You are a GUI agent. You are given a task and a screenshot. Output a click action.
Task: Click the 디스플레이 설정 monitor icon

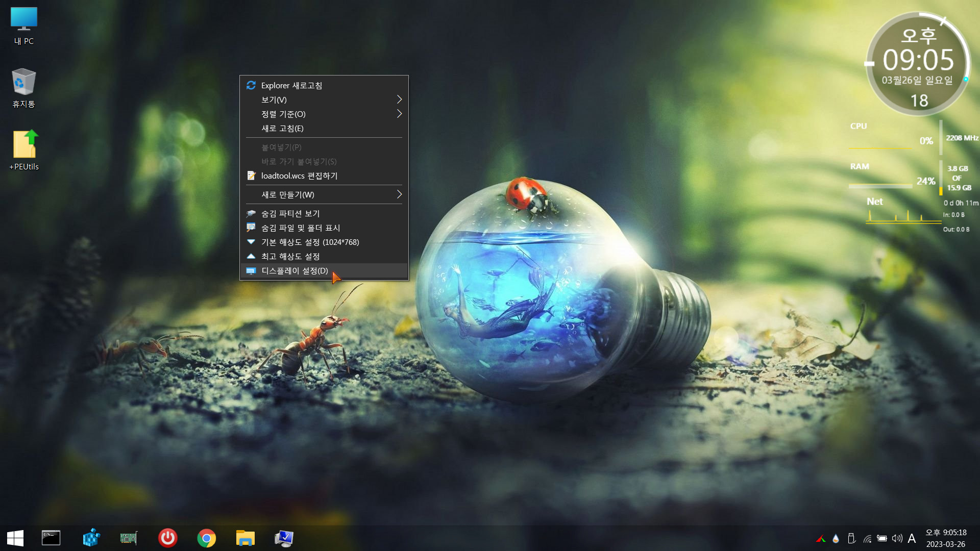tap(251, 270)
